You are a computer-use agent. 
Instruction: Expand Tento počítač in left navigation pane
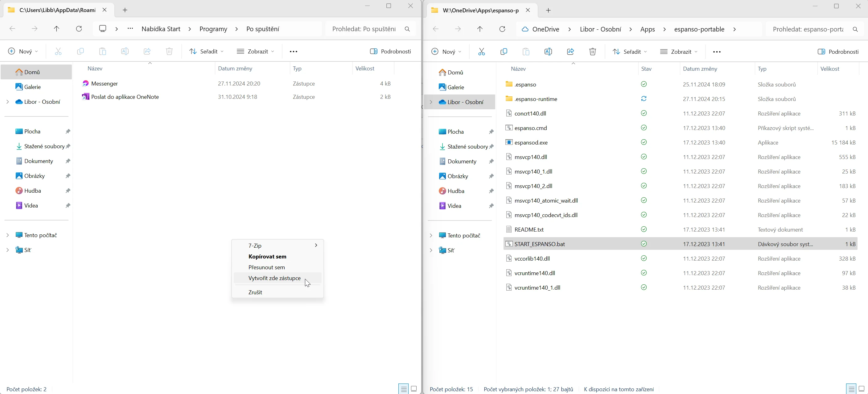[7, 235]
